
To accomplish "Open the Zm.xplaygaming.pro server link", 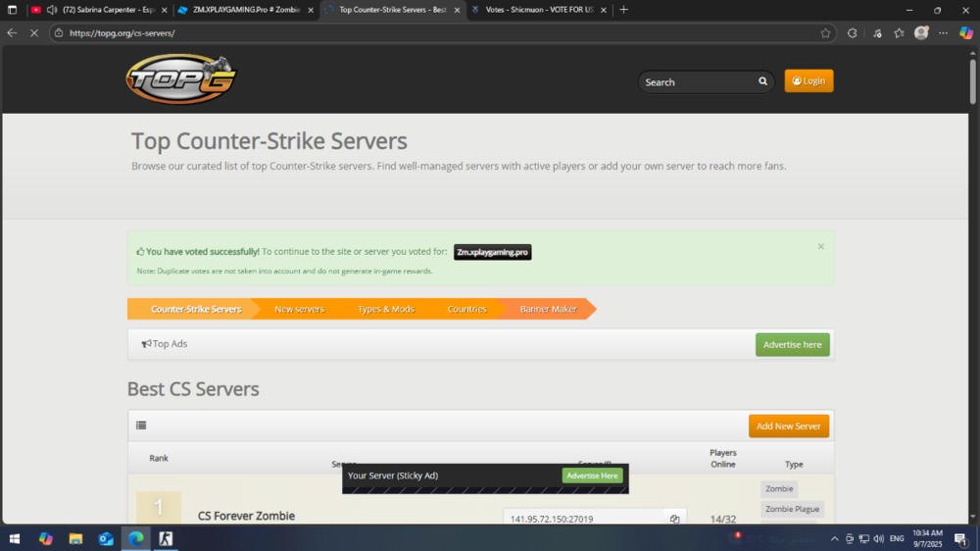I will [492, 252].
